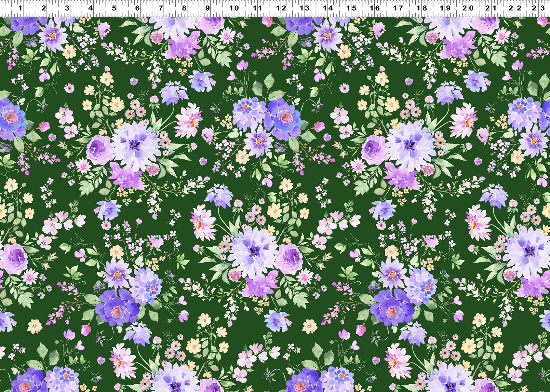Click the 8-inch ruler number

coord(184,8)
